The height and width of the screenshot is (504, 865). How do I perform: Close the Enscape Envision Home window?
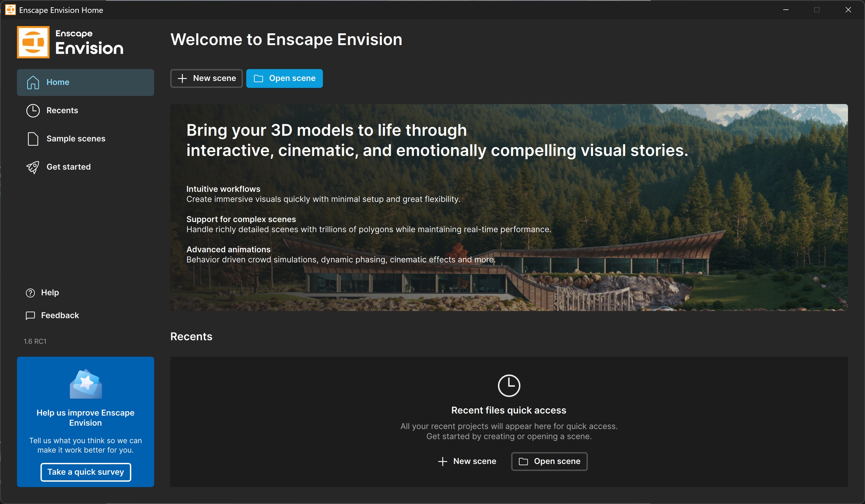tap(848, 10)
